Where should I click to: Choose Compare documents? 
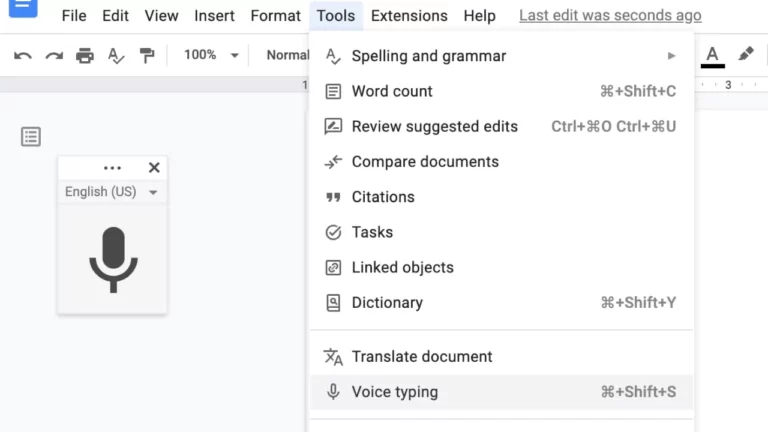[x=502, y=162]
